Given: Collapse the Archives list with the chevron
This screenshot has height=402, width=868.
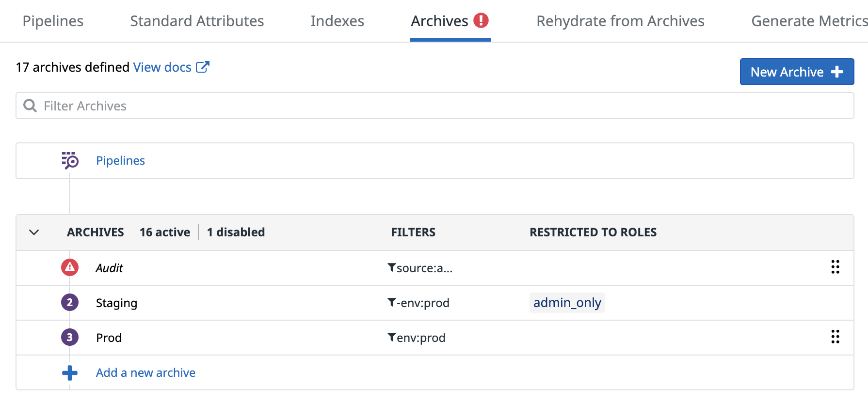Looking at the screenshot, I should (34, 232).
